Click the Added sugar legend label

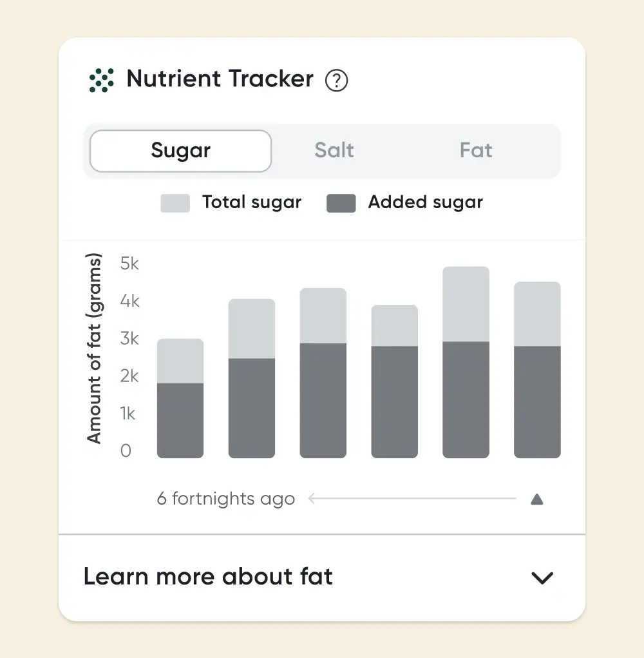426,202
